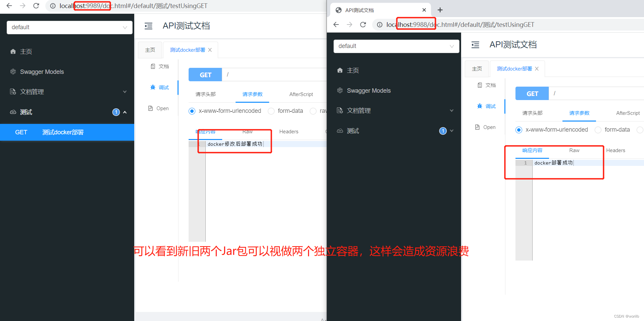Open Headers response tab in right window

pos(615,150)
